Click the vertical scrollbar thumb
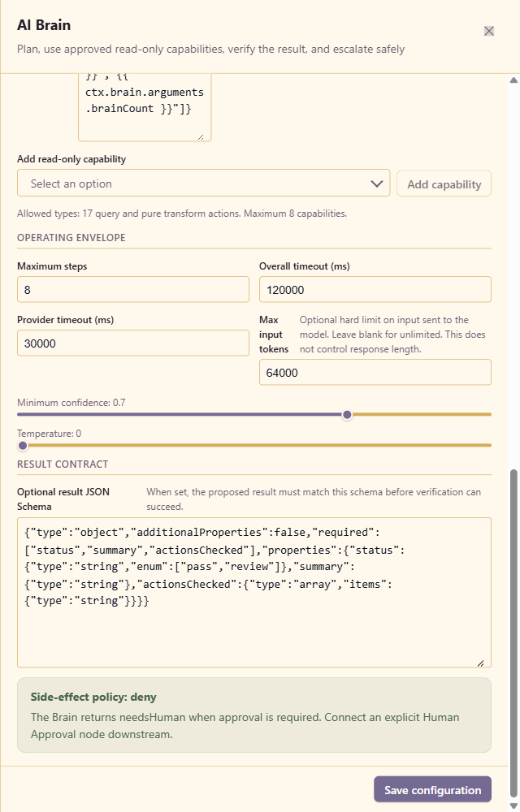The width and height of the screenshot is (520, 812). [x=513, y=633]
